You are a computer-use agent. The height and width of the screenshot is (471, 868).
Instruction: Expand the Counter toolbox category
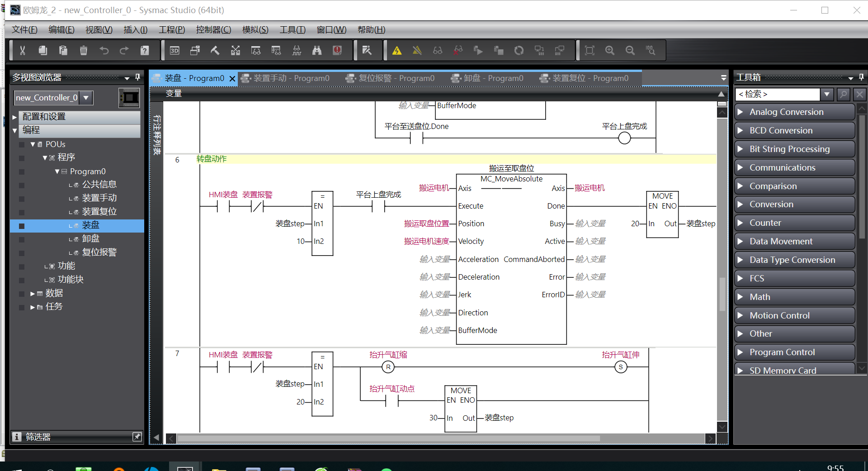(794, 223)
